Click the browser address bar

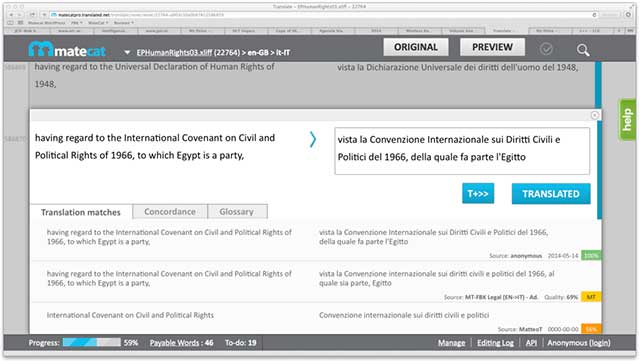click(322, 15)
